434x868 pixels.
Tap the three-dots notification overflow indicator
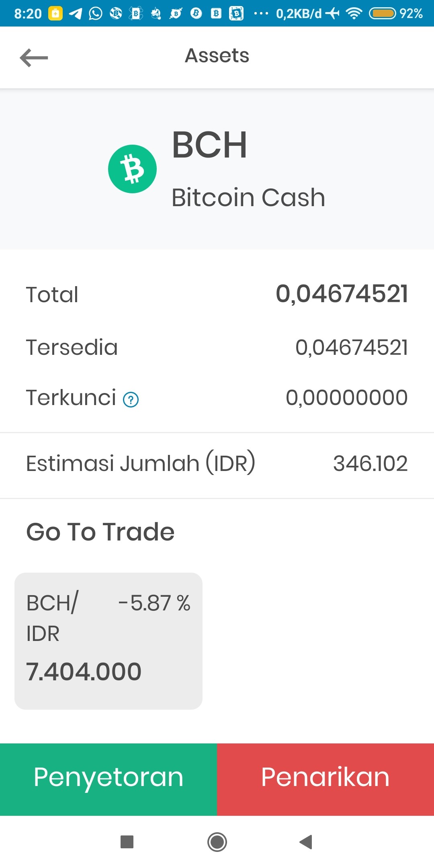click(261, 14)
